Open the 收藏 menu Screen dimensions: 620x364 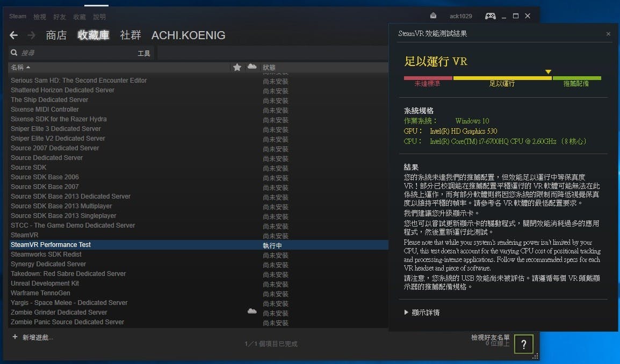pos(80,17)
